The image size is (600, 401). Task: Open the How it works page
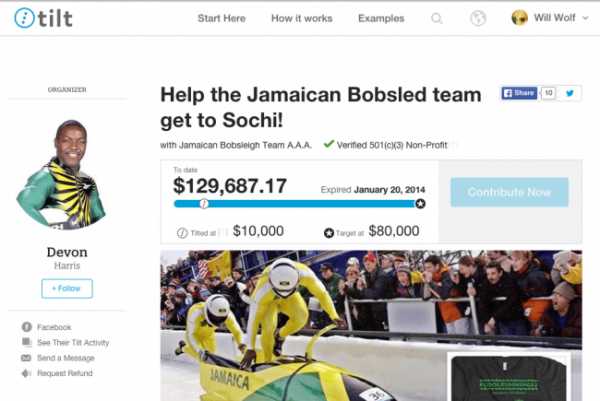tap(302, 18)
